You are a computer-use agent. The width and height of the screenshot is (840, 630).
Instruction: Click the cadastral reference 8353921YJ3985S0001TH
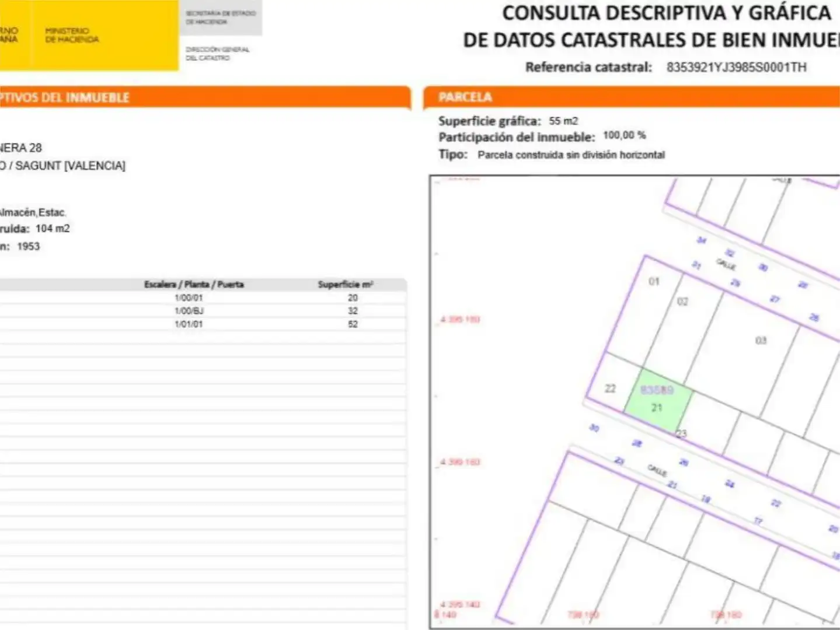point(737,67)
